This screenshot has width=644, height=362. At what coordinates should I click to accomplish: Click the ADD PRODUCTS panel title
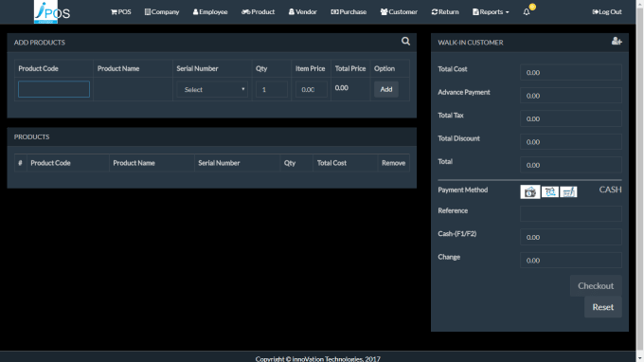click(x=40, y=43)
